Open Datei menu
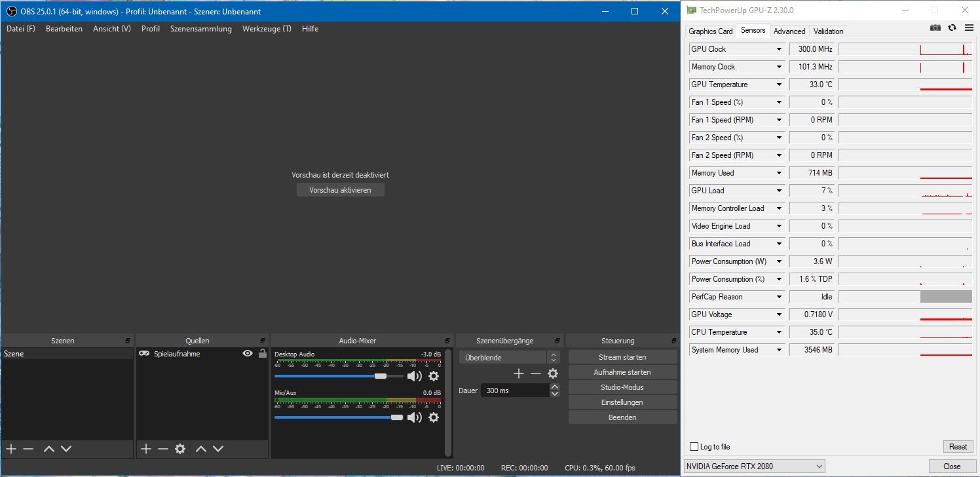This screenshot has height=477, width=980. click(x=21, y=29)
